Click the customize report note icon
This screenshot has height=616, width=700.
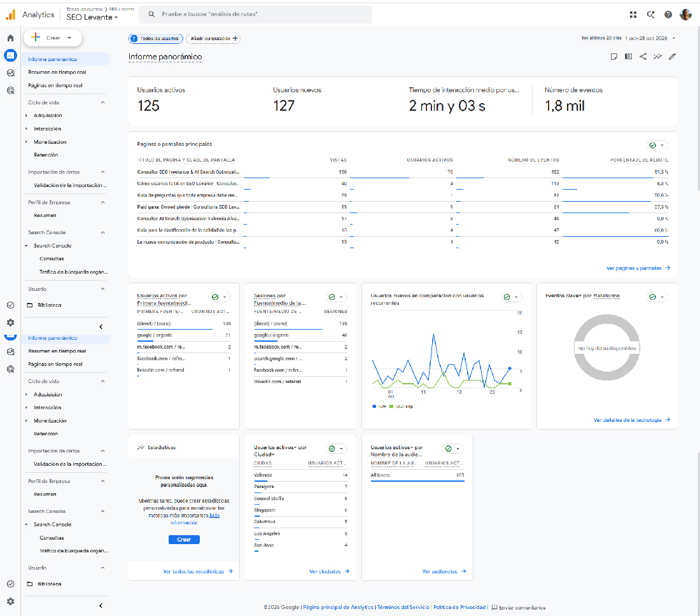614,57
